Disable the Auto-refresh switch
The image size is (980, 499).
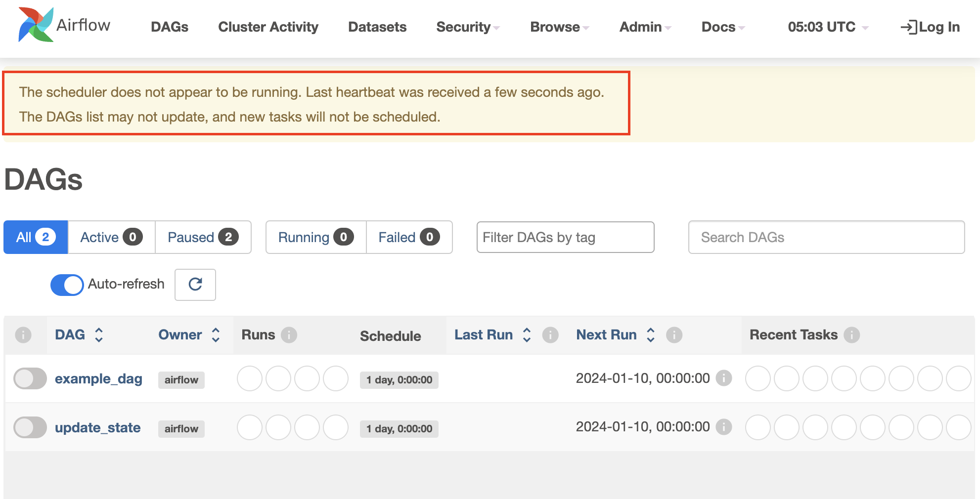tap(67, 285)
